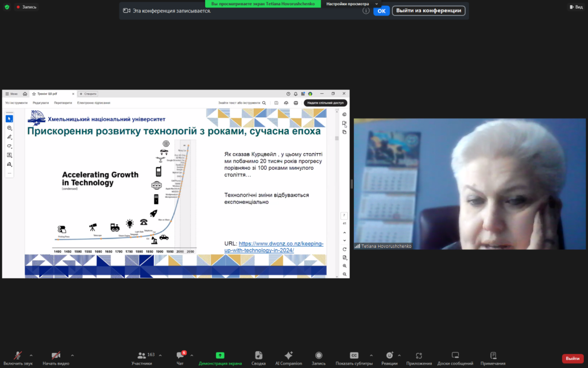Open the Приложения apps panel
Viewport: 588px width, 368px height.
coord(419,358)
